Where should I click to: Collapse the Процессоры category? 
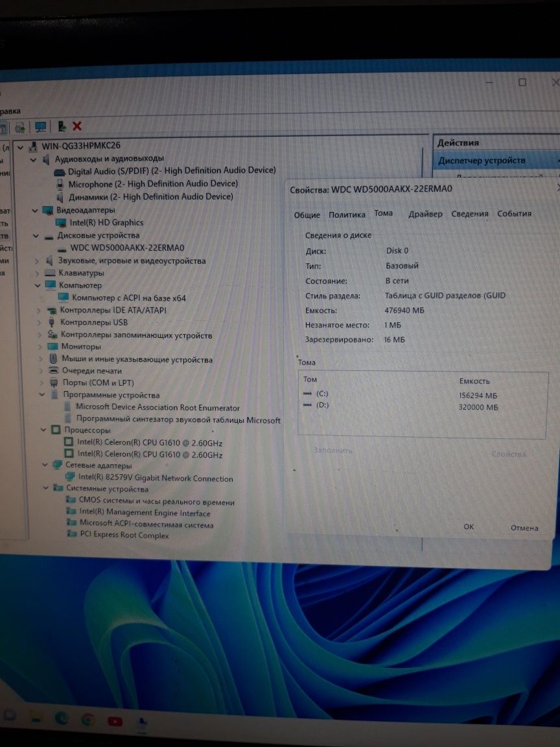[x=43, y=430]
